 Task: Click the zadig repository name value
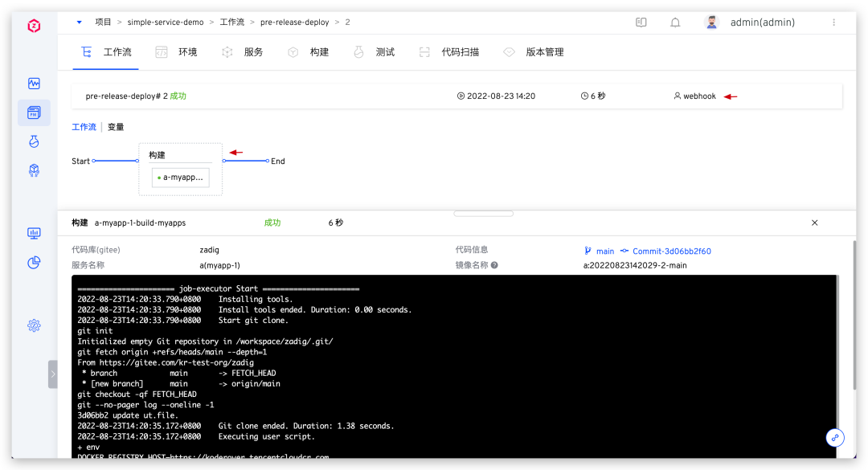209,250
